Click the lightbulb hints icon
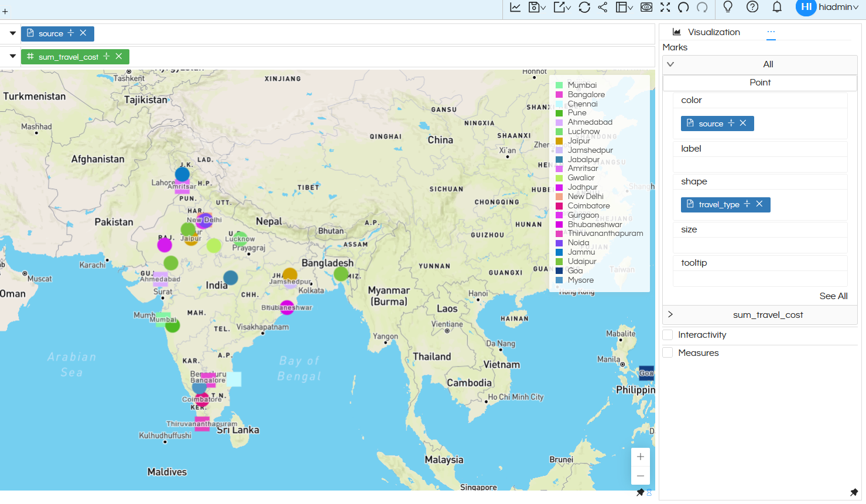Viewport: 866px width, 504px height. click(x=728, y=6)
